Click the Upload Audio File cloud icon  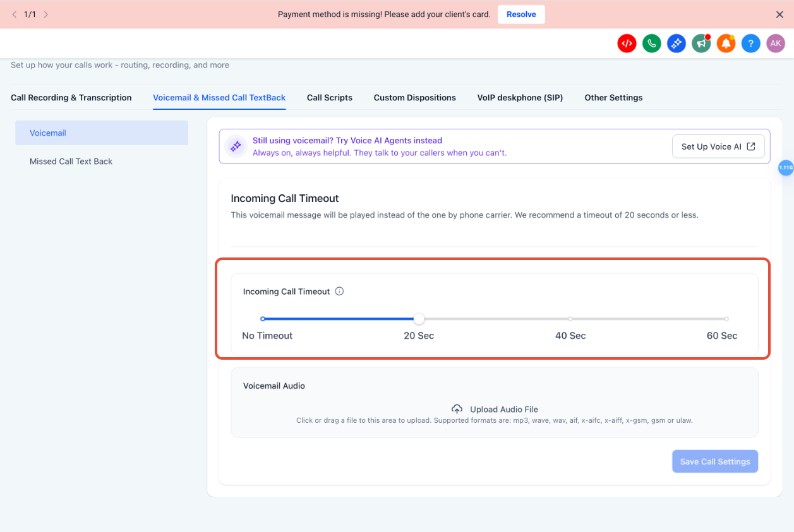point(457,410)
